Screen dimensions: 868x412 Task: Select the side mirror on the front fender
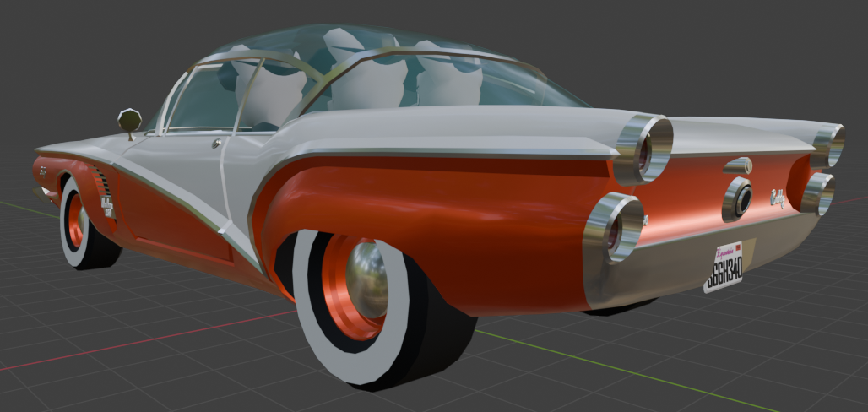pos(129,119)
